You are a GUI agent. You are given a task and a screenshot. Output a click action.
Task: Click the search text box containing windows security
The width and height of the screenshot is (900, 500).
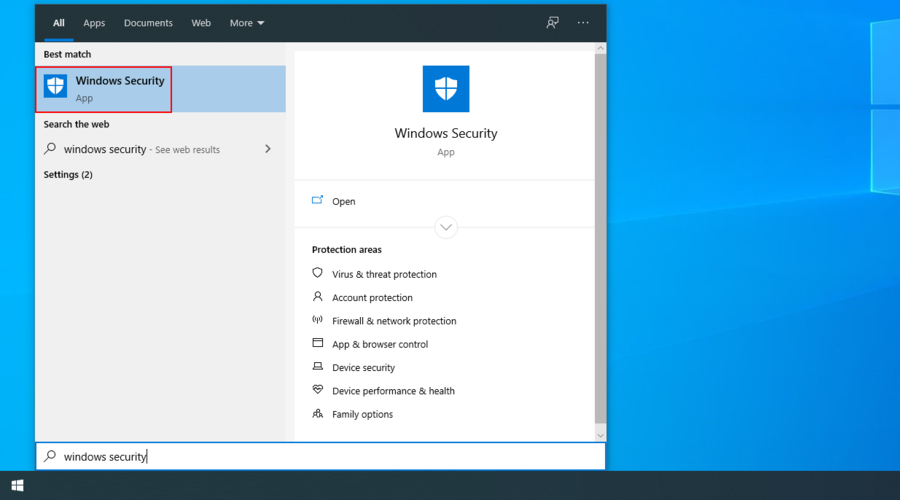pos(320,456)
